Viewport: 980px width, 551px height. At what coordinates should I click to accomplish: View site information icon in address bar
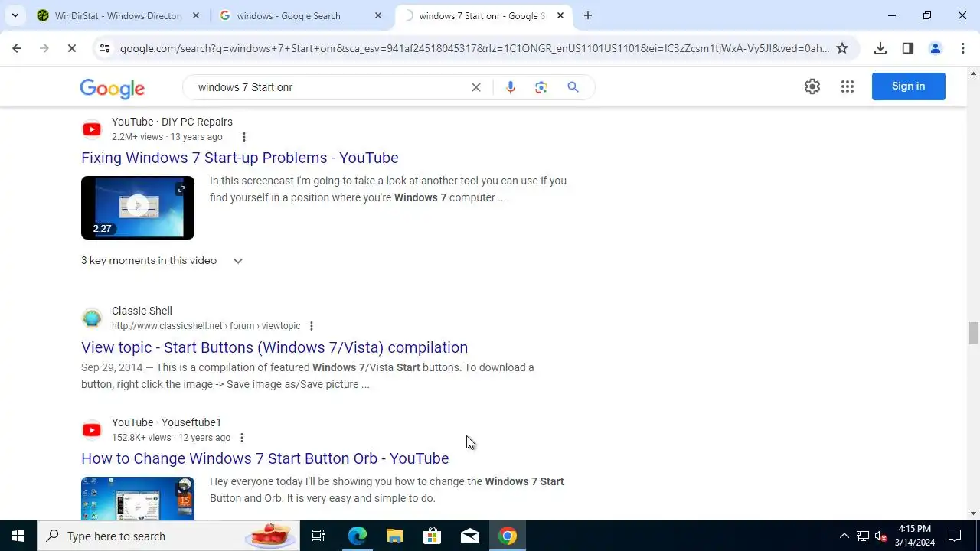point(104,48)
